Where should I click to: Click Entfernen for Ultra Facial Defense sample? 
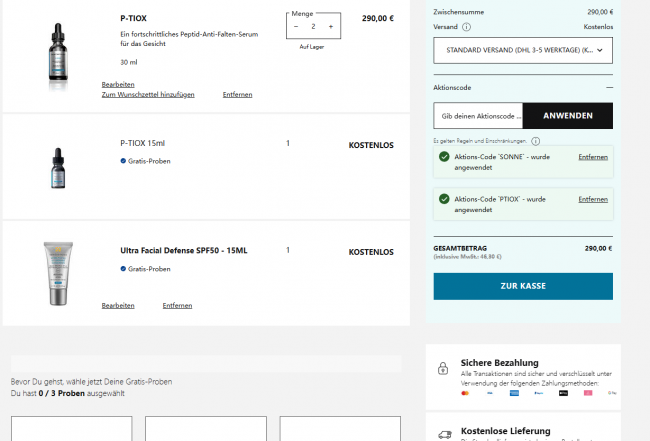click(177, 305)
